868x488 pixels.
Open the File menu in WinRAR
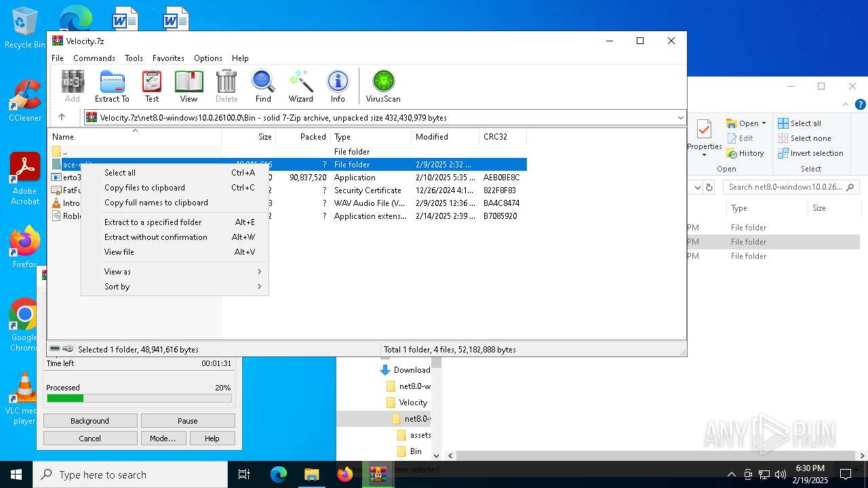pos(58,58)
